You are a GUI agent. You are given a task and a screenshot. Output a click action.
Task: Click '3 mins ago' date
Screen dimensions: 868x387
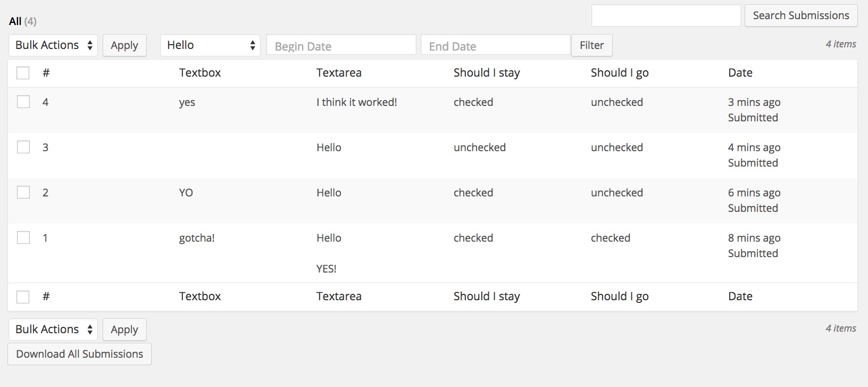tap(754, 102)
